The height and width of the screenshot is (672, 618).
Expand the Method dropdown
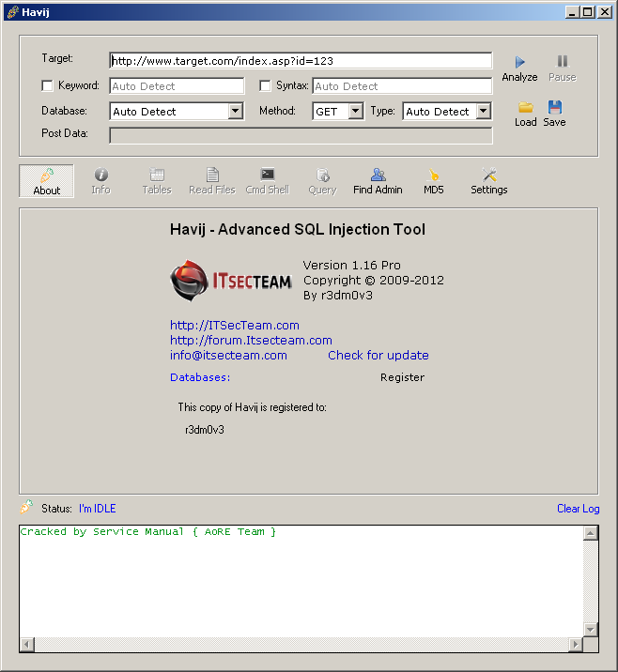(x=356, y=112)
